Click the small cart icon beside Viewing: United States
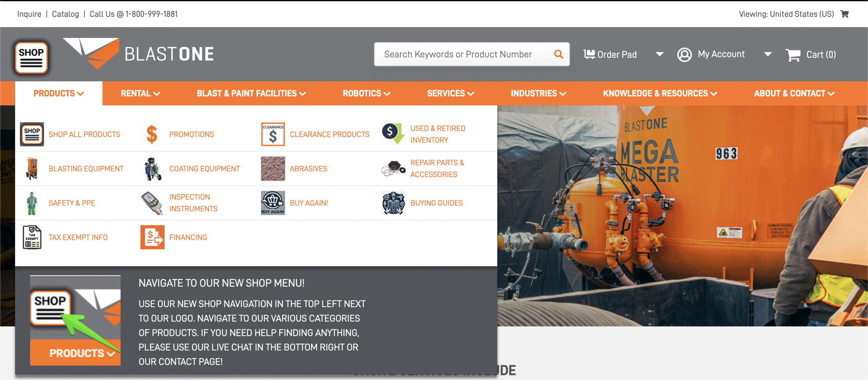Viewport: 868px width, 380px height. point(845,14)
